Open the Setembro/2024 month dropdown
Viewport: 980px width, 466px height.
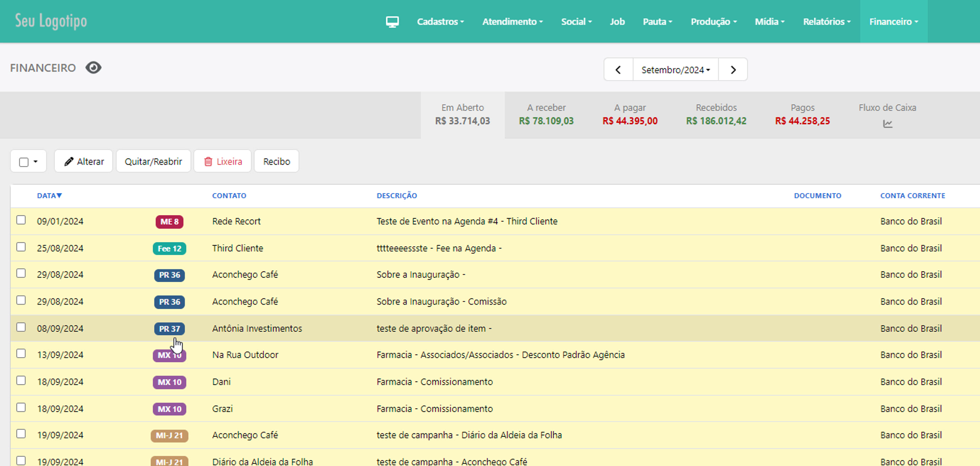(675, 70)
